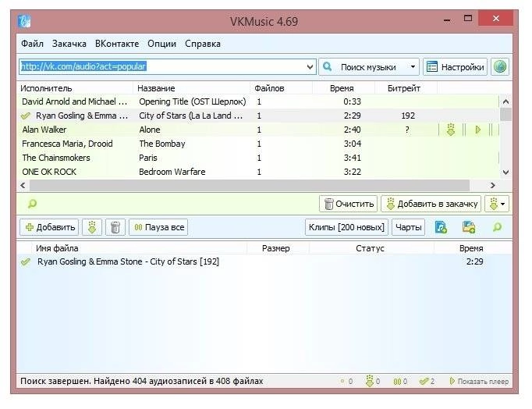Select ONE OK ROCK artist cell
Viewport: 532px width, 409px height.
click(x=49, y=172)
